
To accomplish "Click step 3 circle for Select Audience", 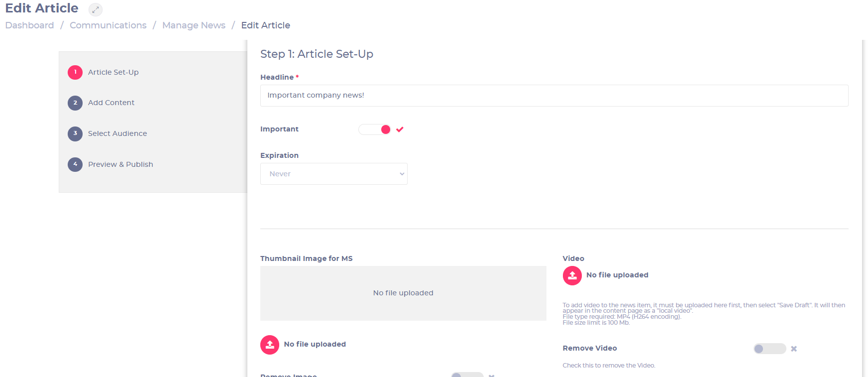I will [75, 133].
